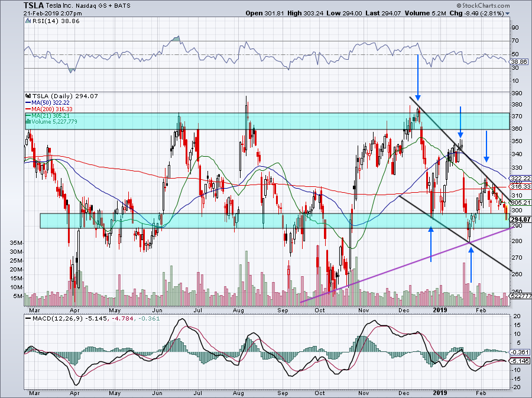This screenshot has height=398, width=532.
Task: Click the MACD(12,26,9) -5.145 legend text
Action: [x=70, y=319]
